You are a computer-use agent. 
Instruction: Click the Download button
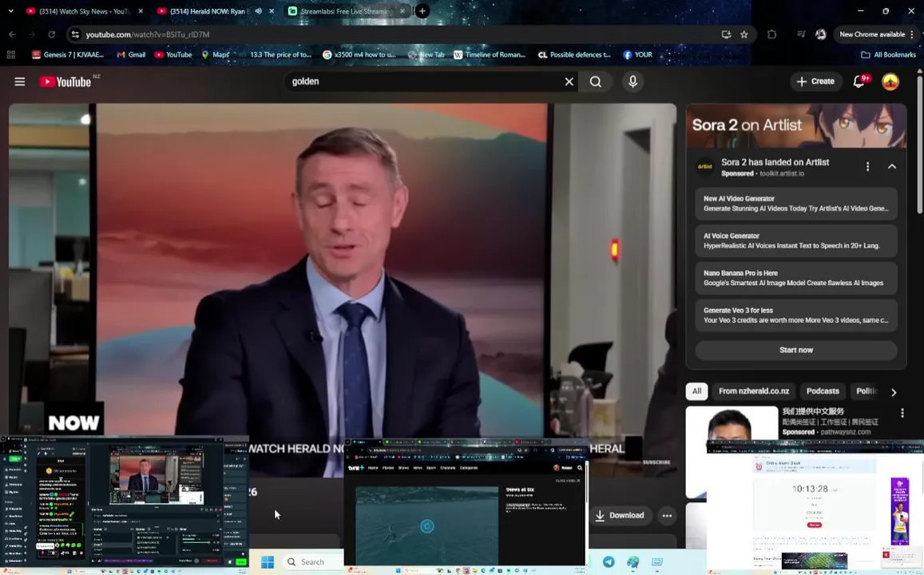(620, 515)
